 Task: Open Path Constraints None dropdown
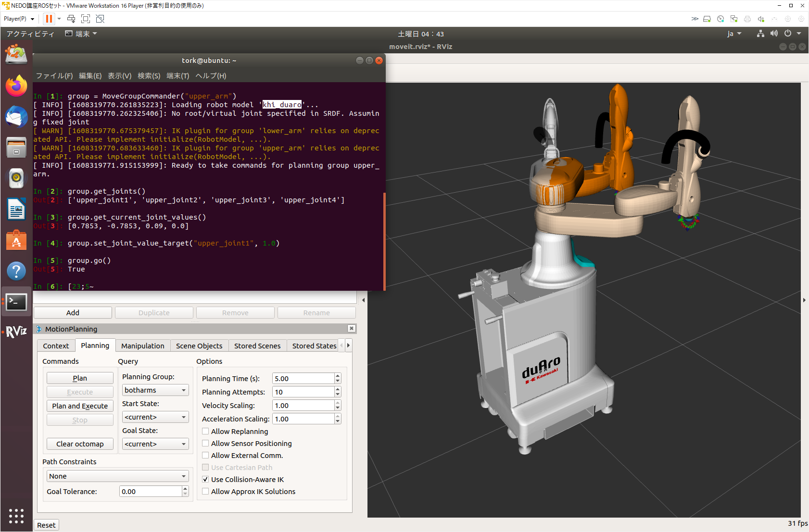[x=117, y=476]
